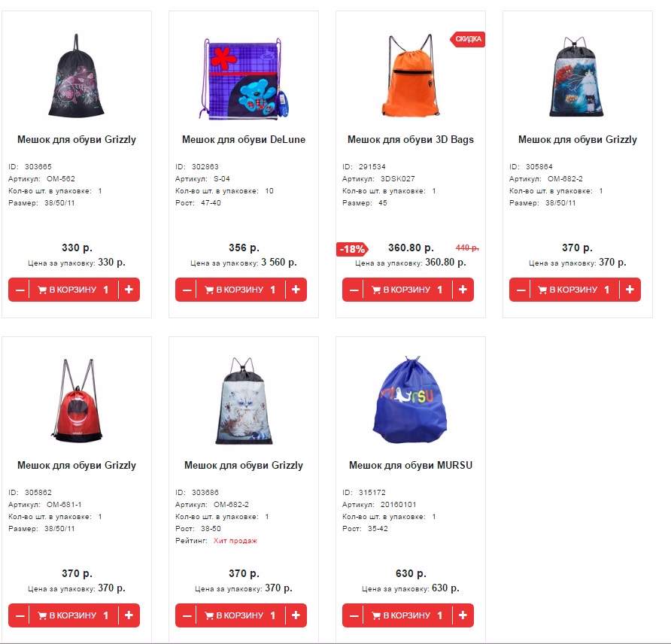Viewport: 671px width, 644px height.
Task: Open Мешок для обуви MURSU title link
Action: (411, 465)
